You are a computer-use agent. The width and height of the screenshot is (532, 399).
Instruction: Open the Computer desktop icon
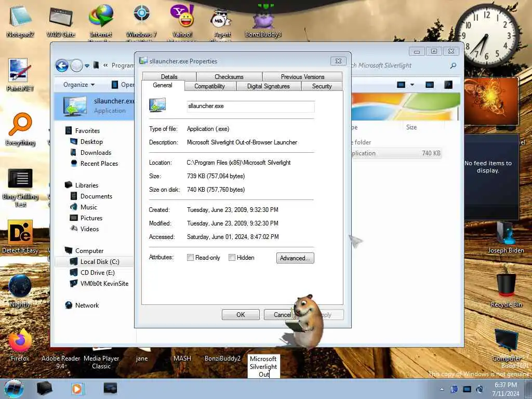[x=507, y=344]
